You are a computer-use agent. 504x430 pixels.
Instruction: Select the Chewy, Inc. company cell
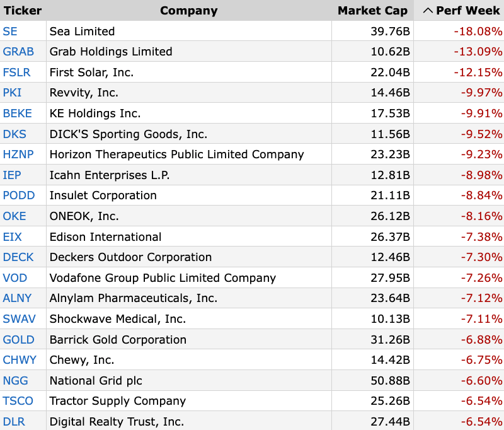click(x=189, y=359)
